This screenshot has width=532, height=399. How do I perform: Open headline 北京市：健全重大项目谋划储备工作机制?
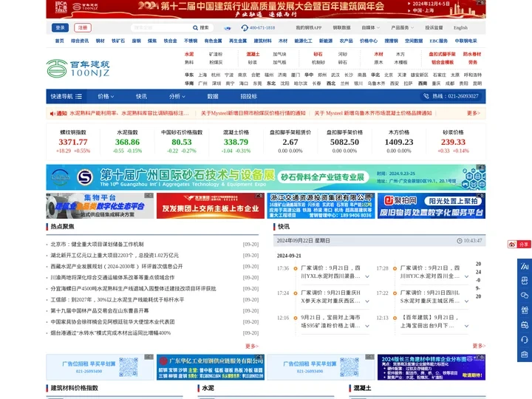click(97, 245)
